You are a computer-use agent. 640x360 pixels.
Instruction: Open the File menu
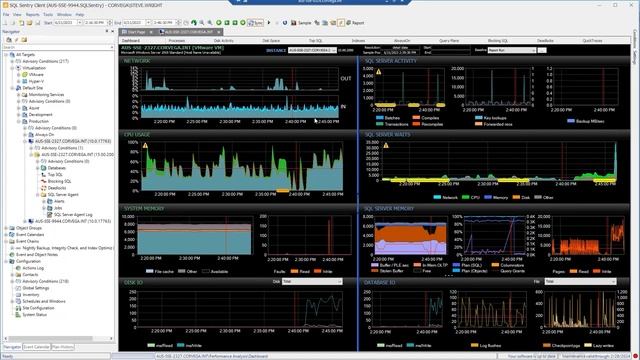6,15
